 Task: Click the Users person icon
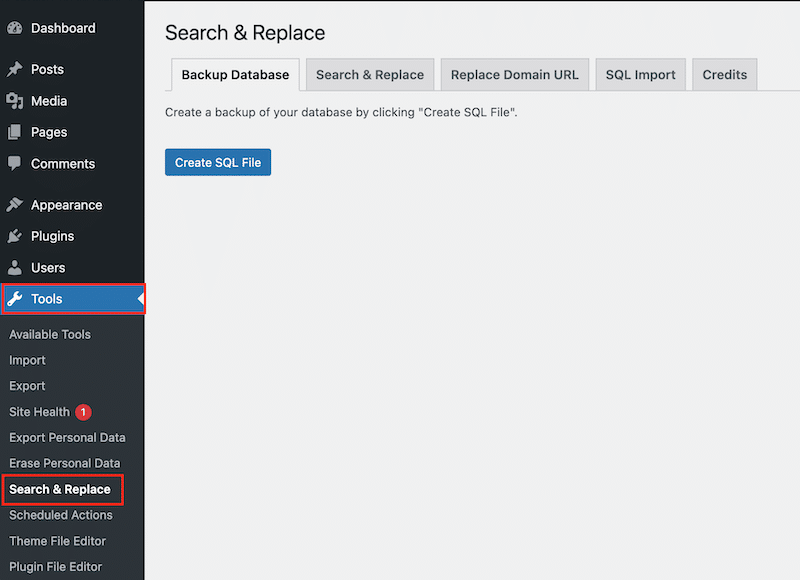pos(15,267)
